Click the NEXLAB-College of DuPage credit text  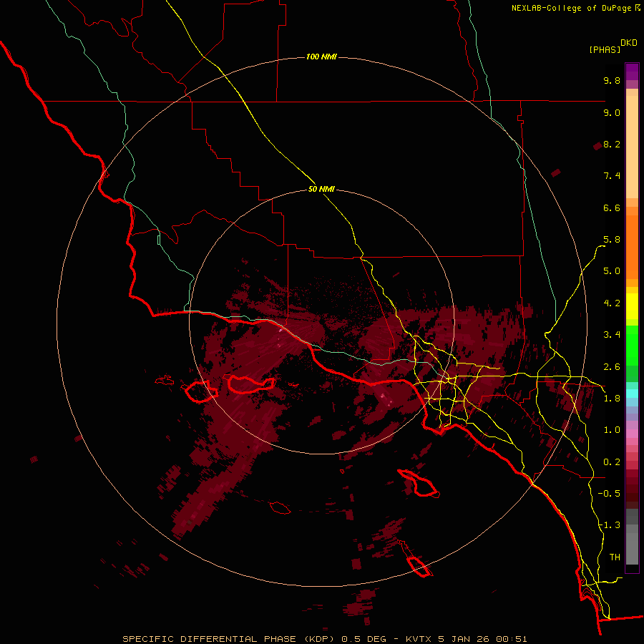pyautogui.click(x=572, y=8)
